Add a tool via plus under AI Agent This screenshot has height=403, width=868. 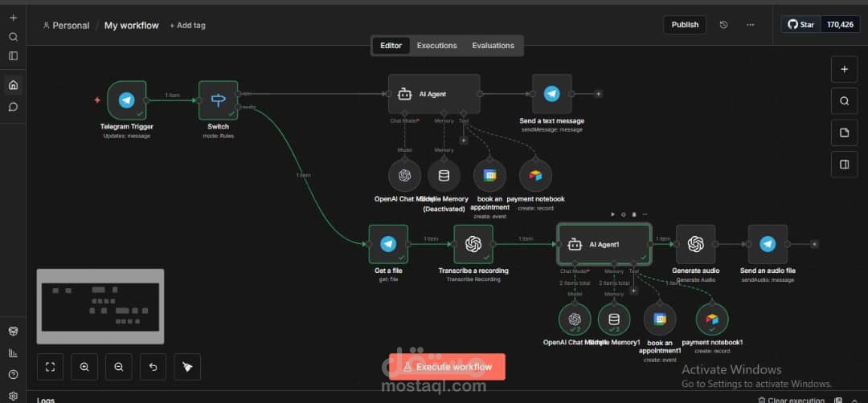click(x=464, y=140)
